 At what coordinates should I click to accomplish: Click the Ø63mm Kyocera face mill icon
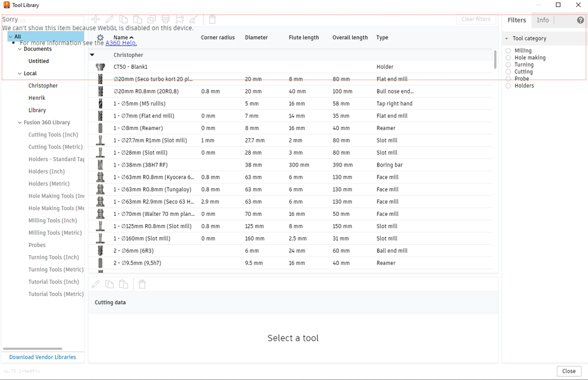(100, 177)
